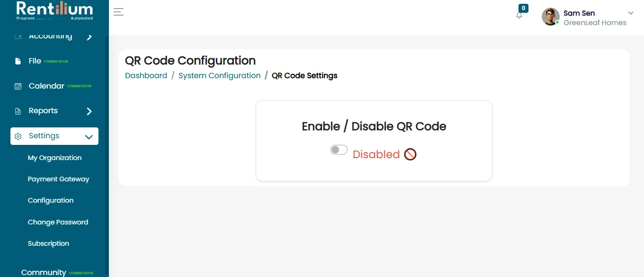Expand the Reports submenu chevron
This screenshot has height=277, width=644.
point(89,111)
